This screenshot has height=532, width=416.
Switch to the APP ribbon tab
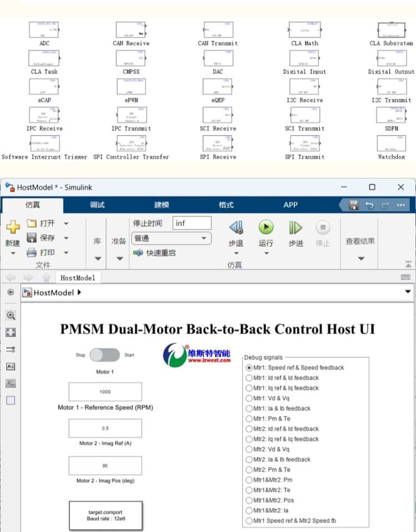pyautogui.click(x=290, y=204)
